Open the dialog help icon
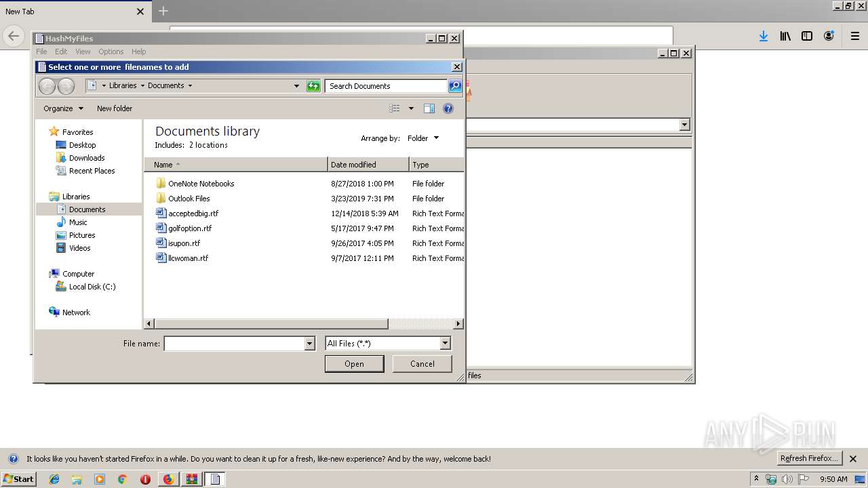 click(x=448, y=108)
